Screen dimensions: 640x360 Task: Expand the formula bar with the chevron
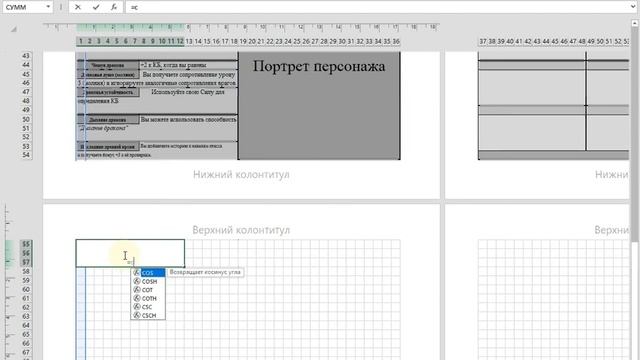(x=633, y=7)
